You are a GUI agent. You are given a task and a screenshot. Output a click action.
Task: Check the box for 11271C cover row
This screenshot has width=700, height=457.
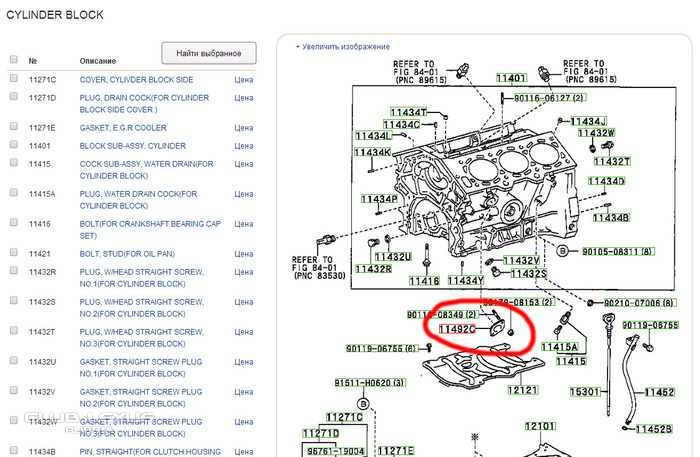pyautogui.click(x=14, y=78)
